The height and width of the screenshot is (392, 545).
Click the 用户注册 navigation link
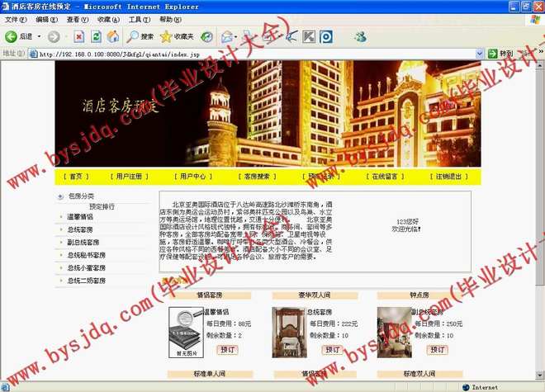[131, 177]
